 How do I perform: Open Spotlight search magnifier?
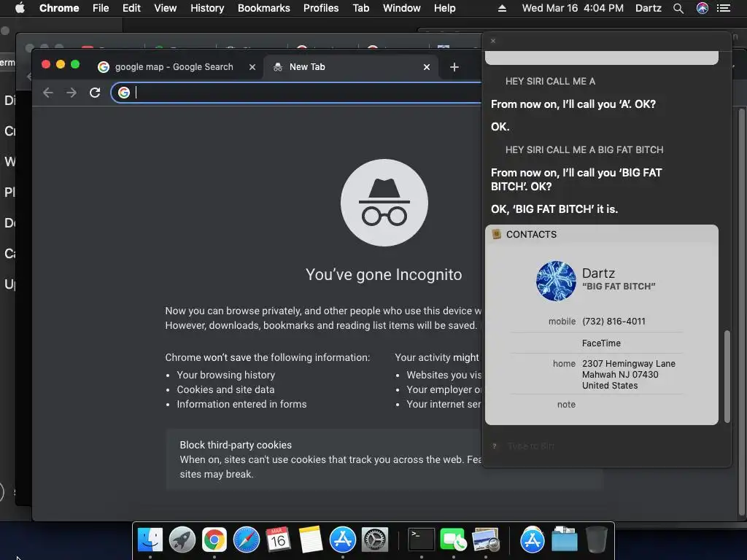click(x=678, y=8)
